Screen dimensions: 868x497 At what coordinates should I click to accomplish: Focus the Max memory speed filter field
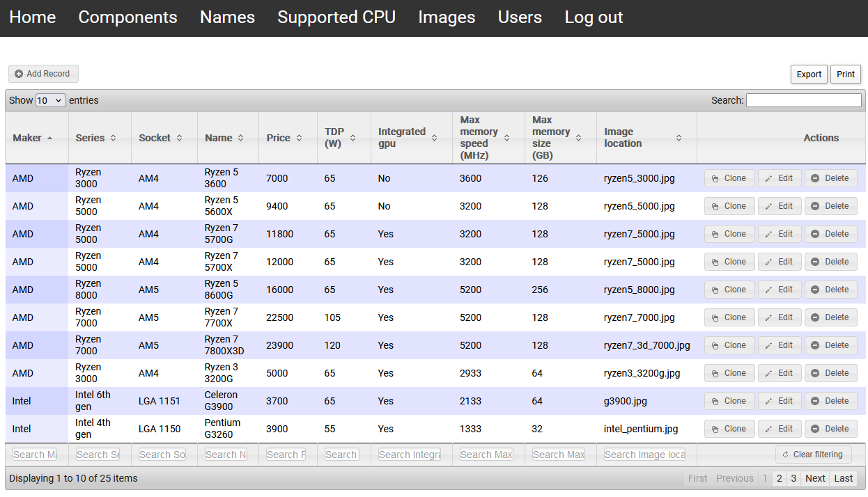[x=487, y=455]
